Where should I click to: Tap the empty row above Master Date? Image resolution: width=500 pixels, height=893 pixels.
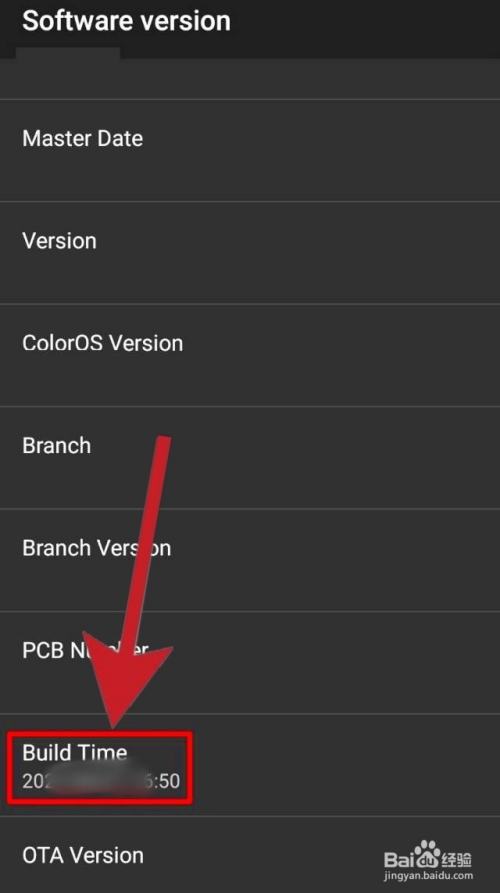tap(250, 79)
